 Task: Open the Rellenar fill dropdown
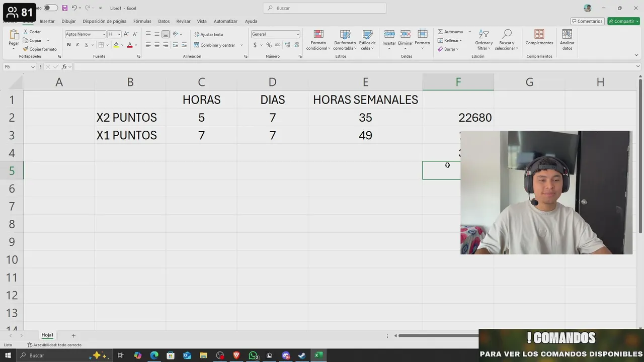click(449, 40)
